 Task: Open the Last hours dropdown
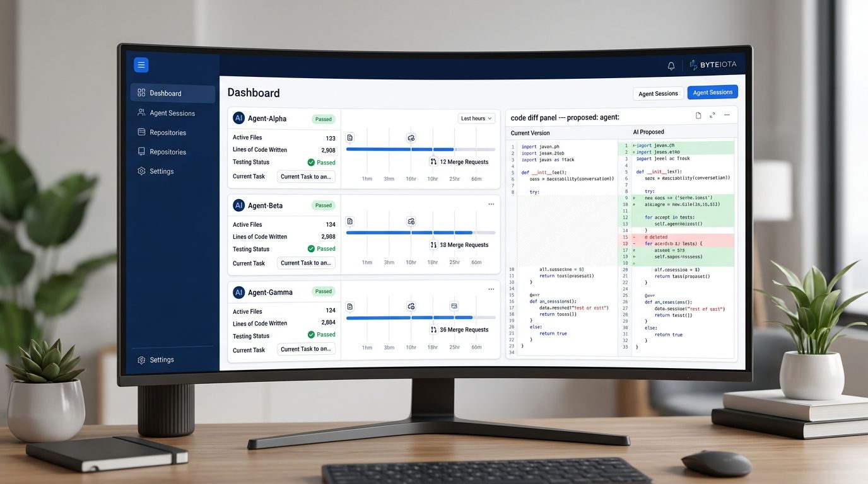(x=476, y=118)
